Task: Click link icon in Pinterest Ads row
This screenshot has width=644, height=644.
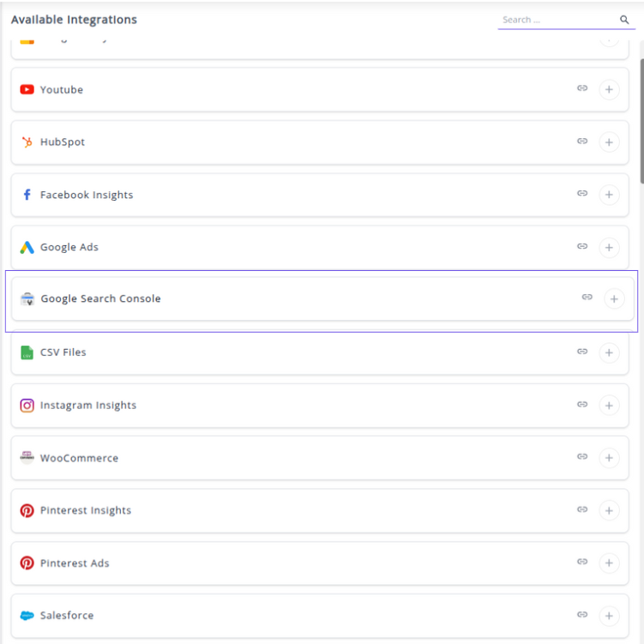Action: click(x=582, y=563)
